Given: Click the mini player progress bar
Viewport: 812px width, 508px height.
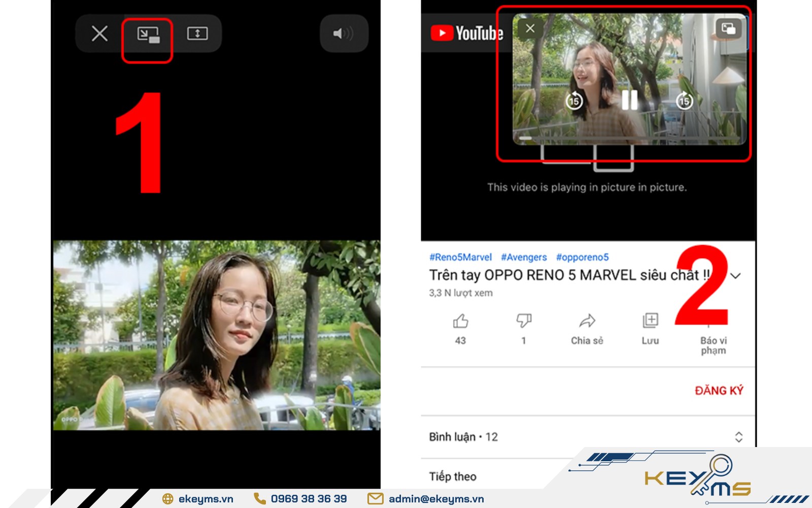Looking at the screenshot, I should [629, 138].
